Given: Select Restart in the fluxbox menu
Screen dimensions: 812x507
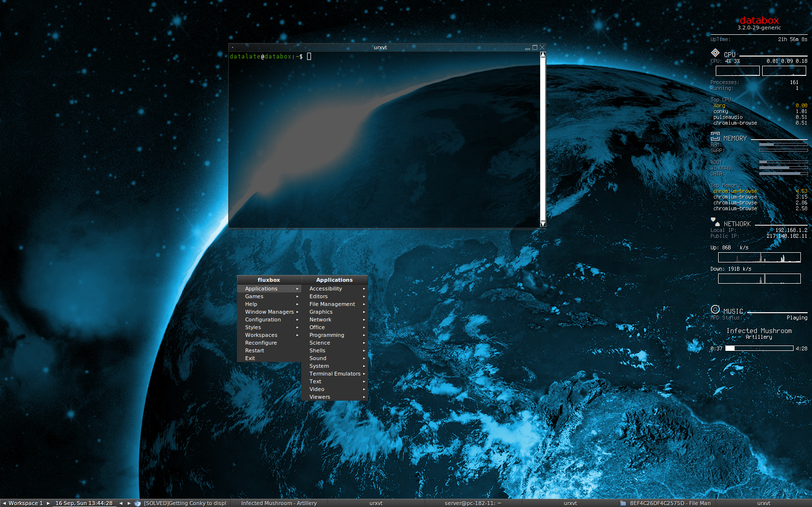Looking at the screenshot, I should pyautogui.click(x=269, y=350).
